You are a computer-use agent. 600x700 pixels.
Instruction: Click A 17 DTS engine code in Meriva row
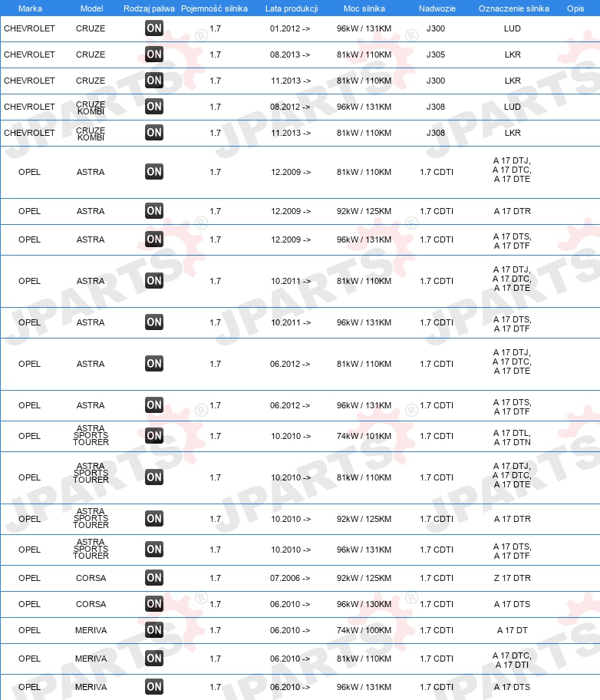point(513,687)
